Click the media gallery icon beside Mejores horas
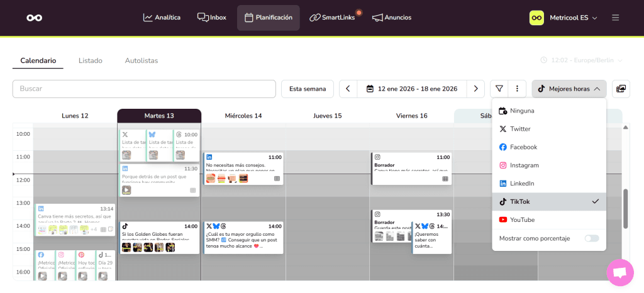This screenshot has width=644, height=293. (x=621, y=89)
